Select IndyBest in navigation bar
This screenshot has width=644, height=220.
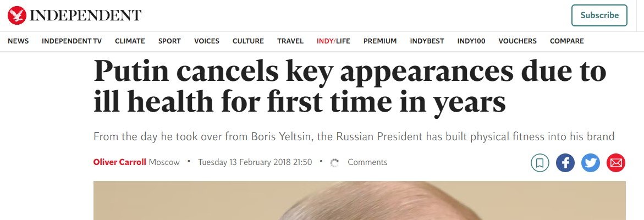427,41
